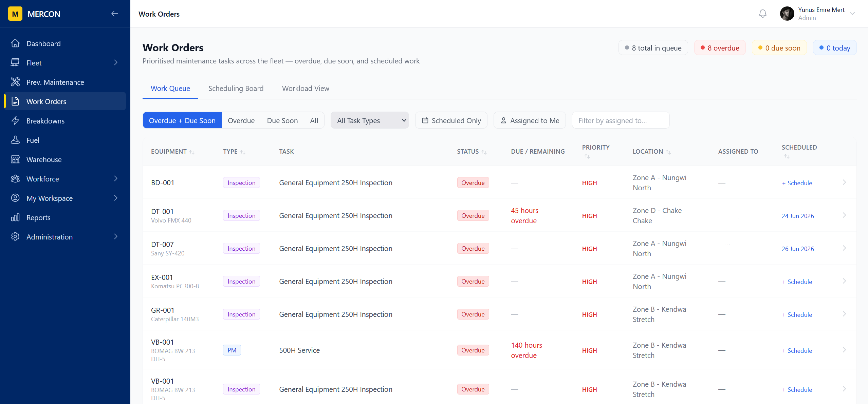Viewport: 868px width, 404px height.
Task: Open row details arrow for VB-001 500H Service
Action: (844, 350)
